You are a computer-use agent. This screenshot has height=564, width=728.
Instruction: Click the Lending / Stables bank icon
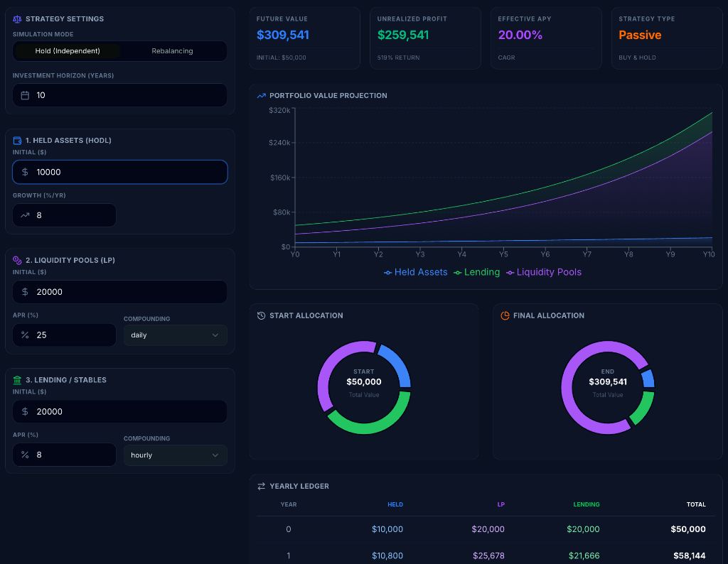click(x=18, y=379)
